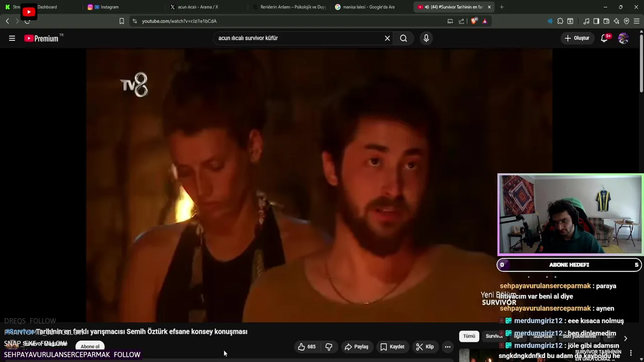
Task: Click the ABONE HEDEFİ subscriber goal bar
Action: (569, 265)
